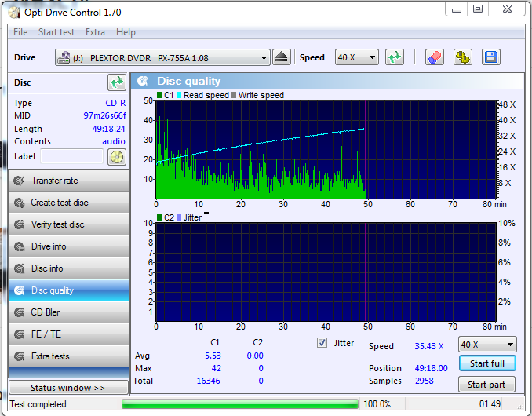
Task: Open the top Speed 40 X dropdown
Action: click(356, 57)
